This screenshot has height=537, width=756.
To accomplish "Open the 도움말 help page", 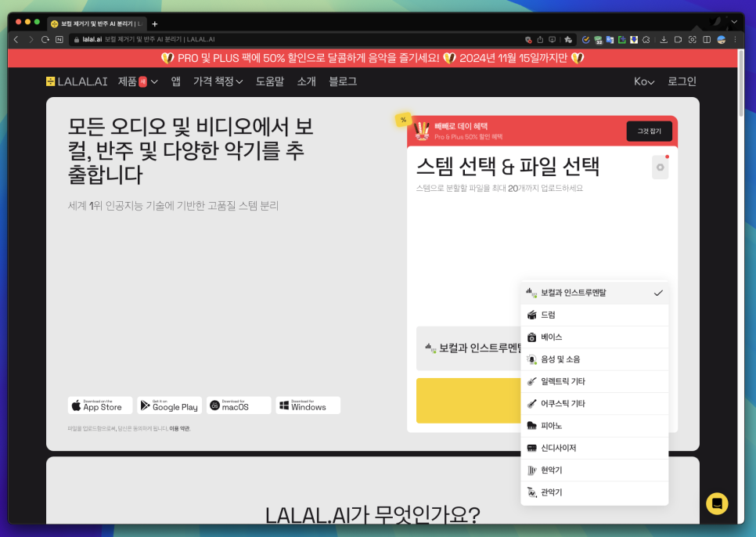I will click(270, 81).
